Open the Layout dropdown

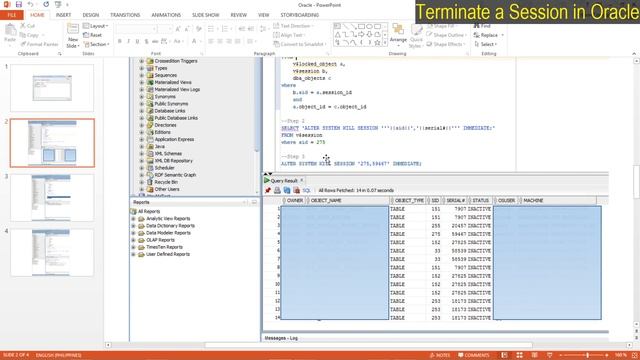pyautogui.click(x=96, y=26)
